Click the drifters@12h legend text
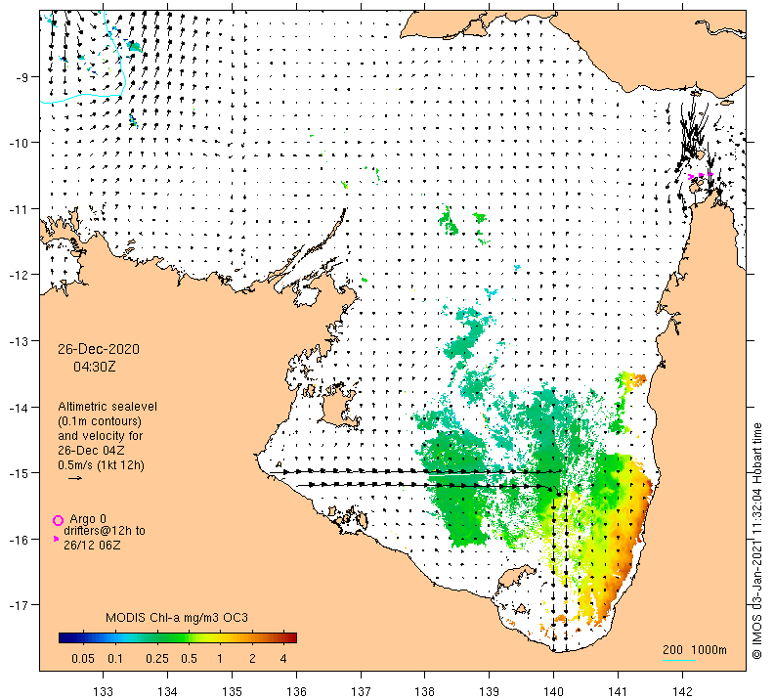 coord(105,531)
